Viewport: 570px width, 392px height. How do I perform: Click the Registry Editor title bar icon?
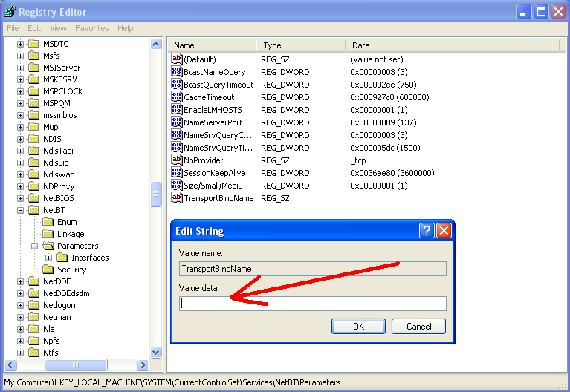pos(10,12)
